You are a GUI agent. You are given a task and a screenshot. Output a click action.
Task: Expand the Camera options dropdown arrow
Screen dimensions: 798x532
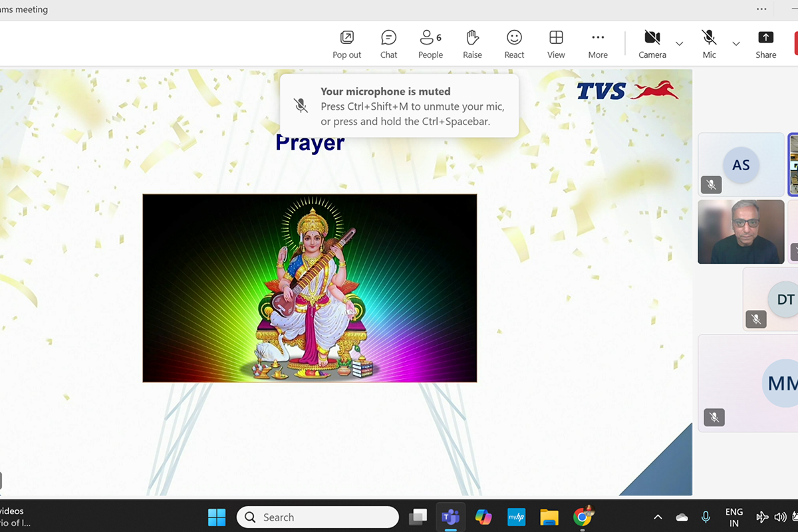tap(679, 44)
